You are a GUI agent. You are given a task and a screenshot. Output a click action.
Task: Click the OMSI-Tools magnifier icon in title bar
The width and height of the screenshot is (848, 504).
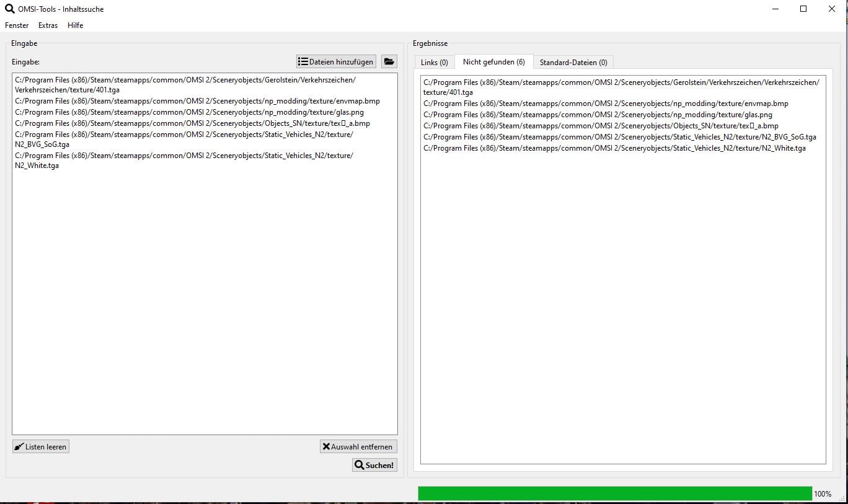[9, 9]
